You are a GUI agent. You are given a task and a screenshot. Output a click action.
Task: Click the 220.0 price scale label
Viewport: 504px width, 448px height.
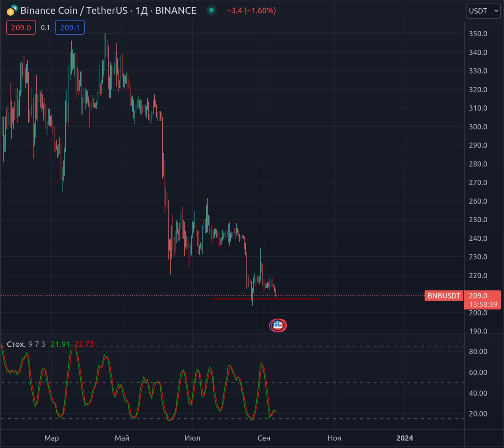478,275
